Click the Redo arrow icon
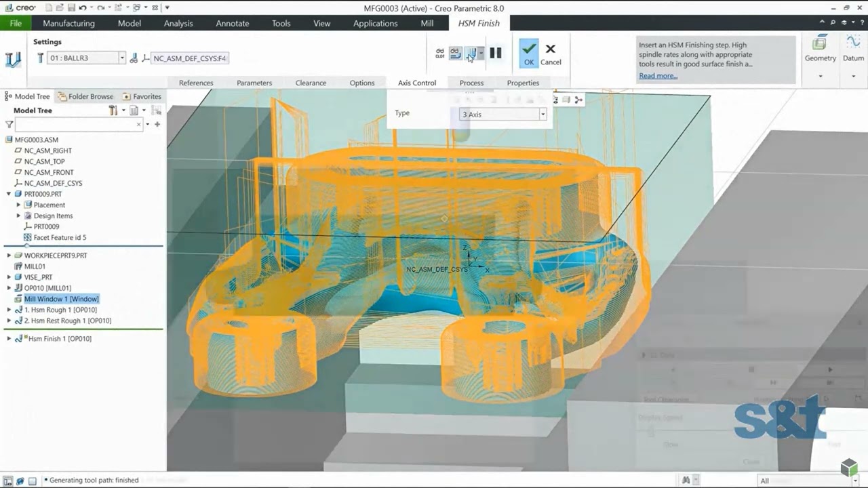868x488 pixels. point(102,8)
